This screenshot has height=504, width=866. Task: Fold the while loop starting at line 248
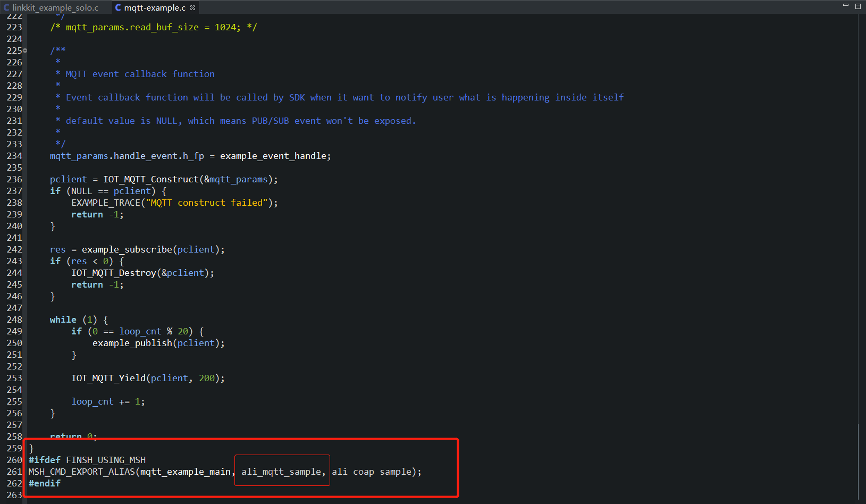coord(24,320)
